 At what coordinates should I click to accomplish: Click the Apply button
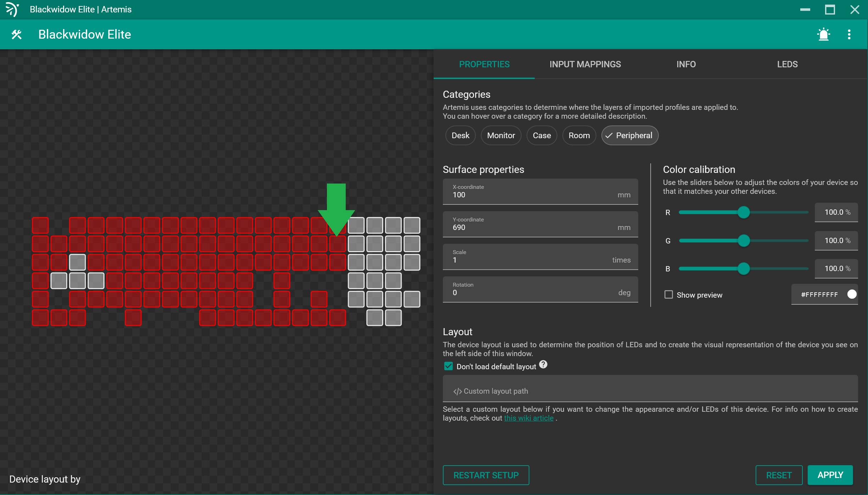830,475
